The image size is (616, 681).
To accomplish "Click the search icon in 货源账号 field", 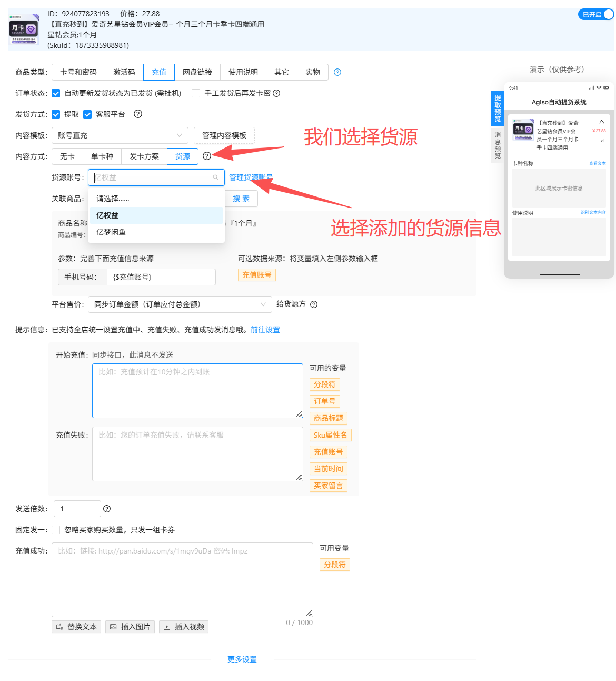I will tap(216, 177).
